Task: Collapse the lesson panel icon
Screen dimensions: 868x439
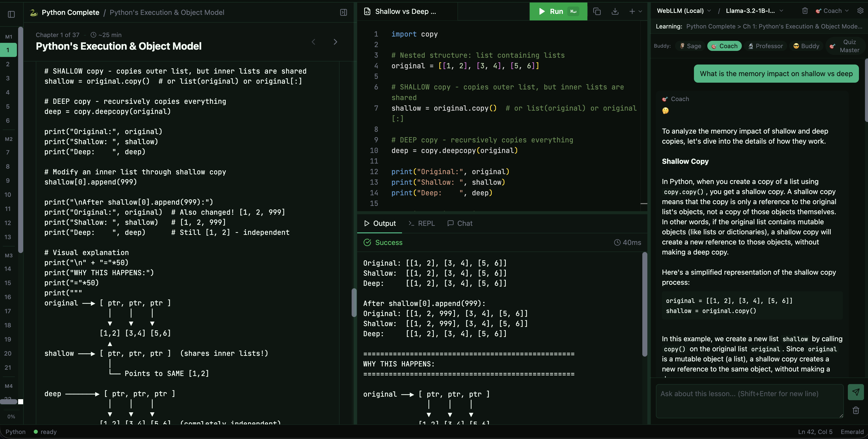Action: (x=343, y=13)
